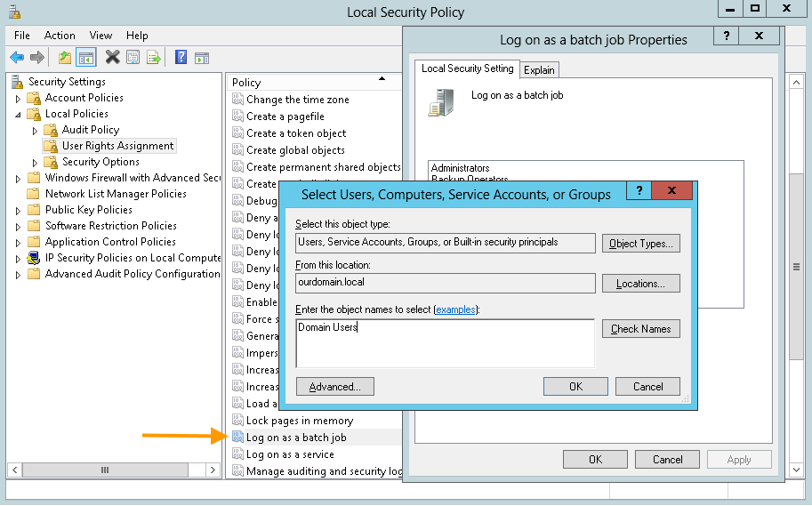Click the Account Policies folder icon
The width and height of the screenshot is (812, 506).
[x=34, y=98]
